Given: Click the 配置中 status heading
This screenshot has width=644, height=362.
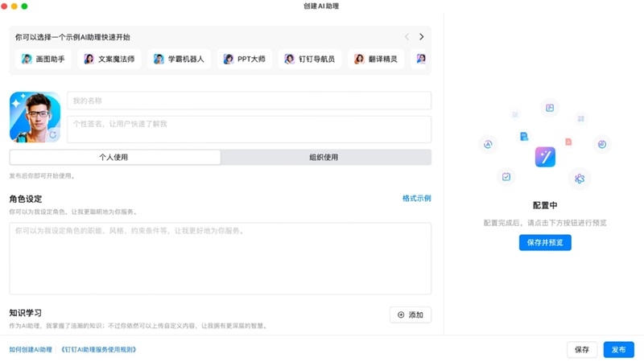Looking at the screenshot, I should [545, 205].
